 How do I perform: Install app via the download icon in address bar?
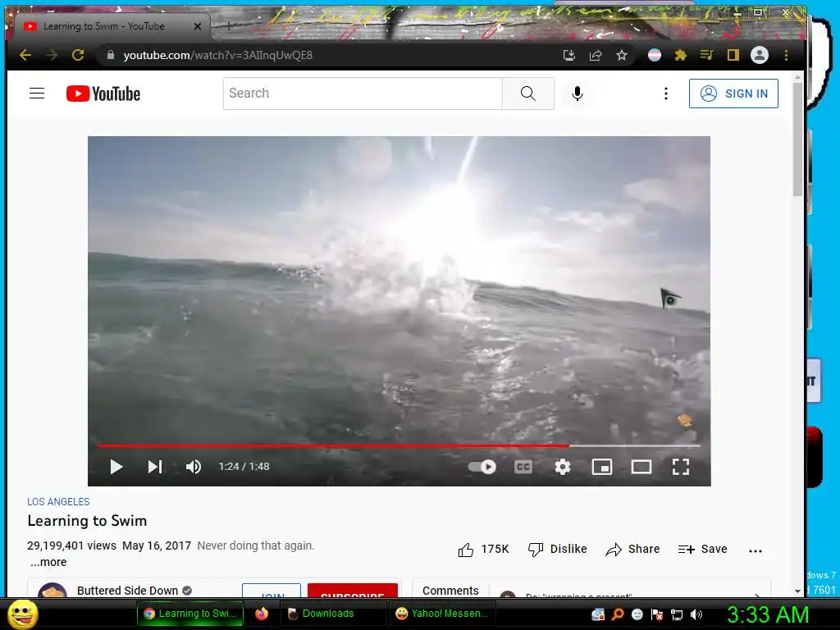[x=569, y=55]
